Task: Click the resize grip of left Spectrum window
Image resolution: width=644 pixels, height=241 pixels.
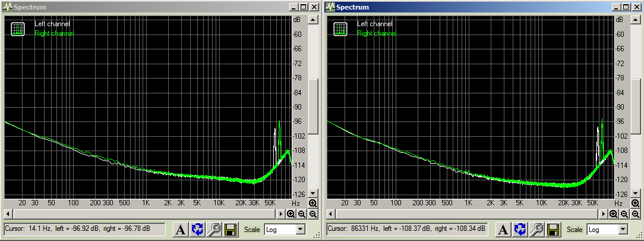Action: [317, 236]
